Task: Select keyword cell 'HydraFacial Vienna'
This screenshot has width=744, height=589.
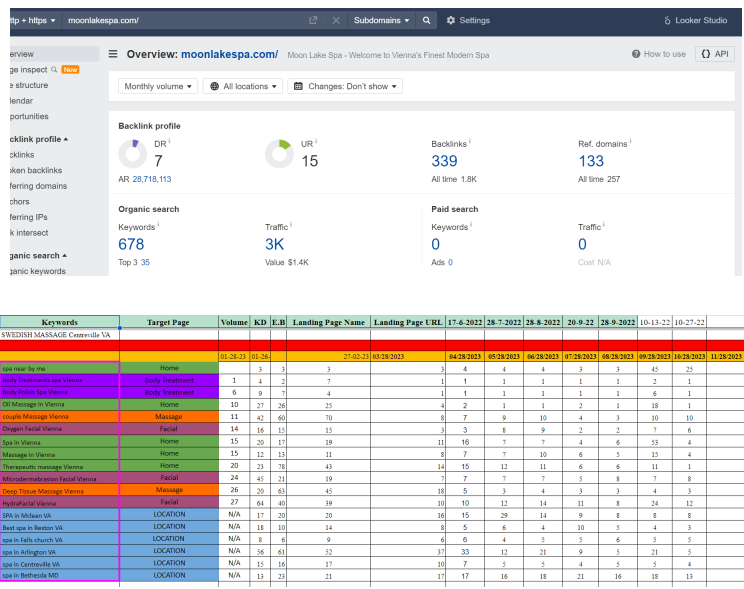Action: (x=60, y=503)
